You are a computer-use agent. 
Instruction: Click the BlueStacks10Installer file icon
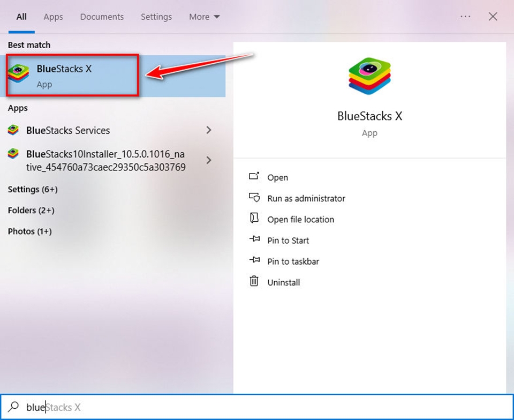13,153
